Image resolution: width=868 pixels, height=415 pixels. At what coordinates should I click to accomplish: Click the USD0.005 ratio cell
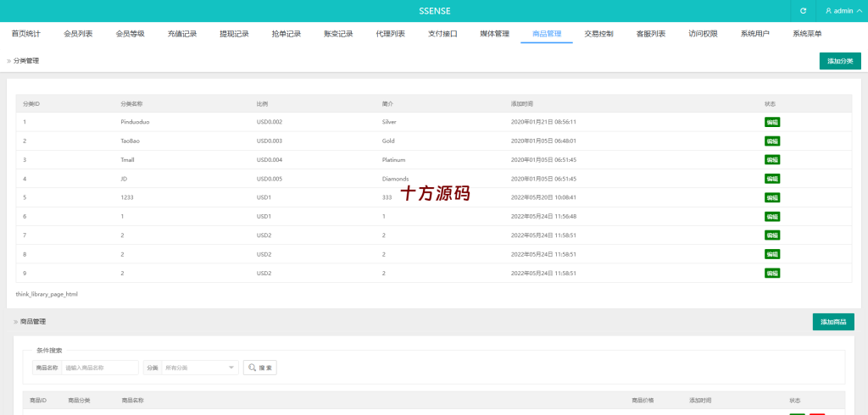point(270,179)
